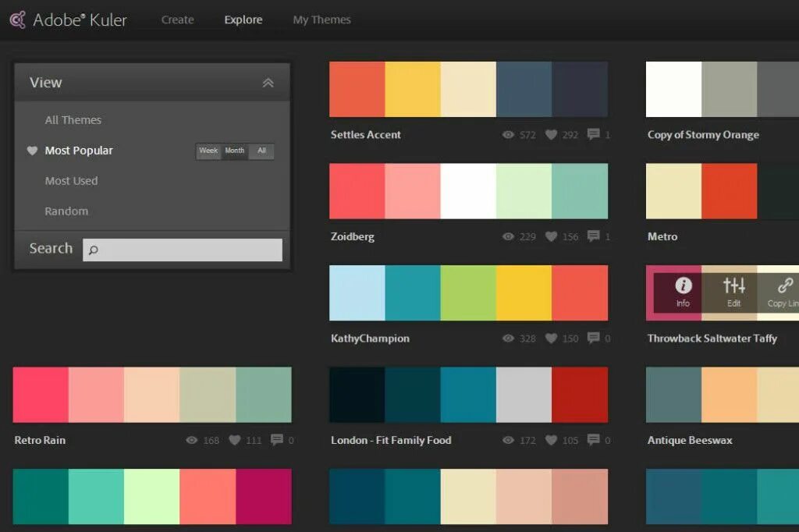Click eye icon for London - Fit Family Food

click(x=508, y=440)
